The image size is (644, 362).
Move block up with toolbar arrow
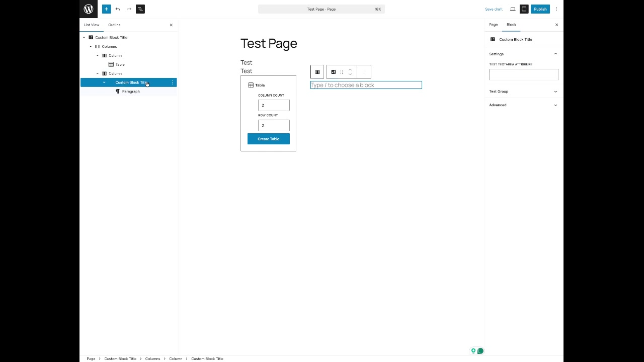pyautogui.click(x=350, y=69)
